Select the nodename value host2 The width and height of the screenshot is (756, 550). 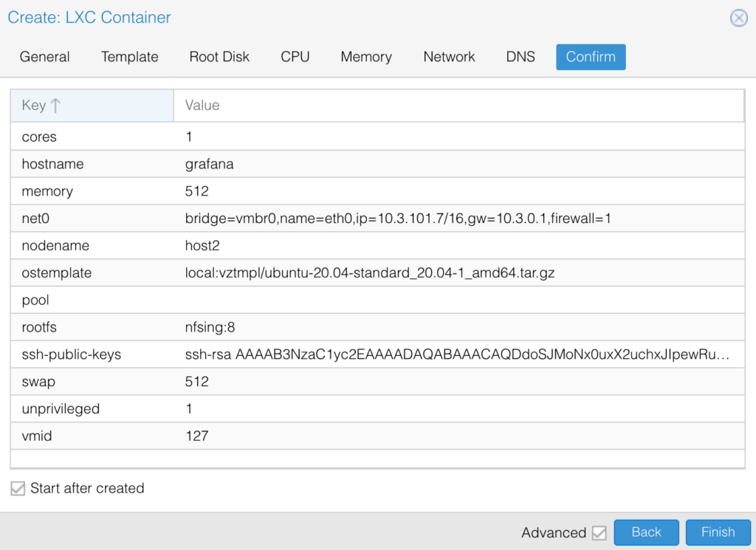(202, 246)
